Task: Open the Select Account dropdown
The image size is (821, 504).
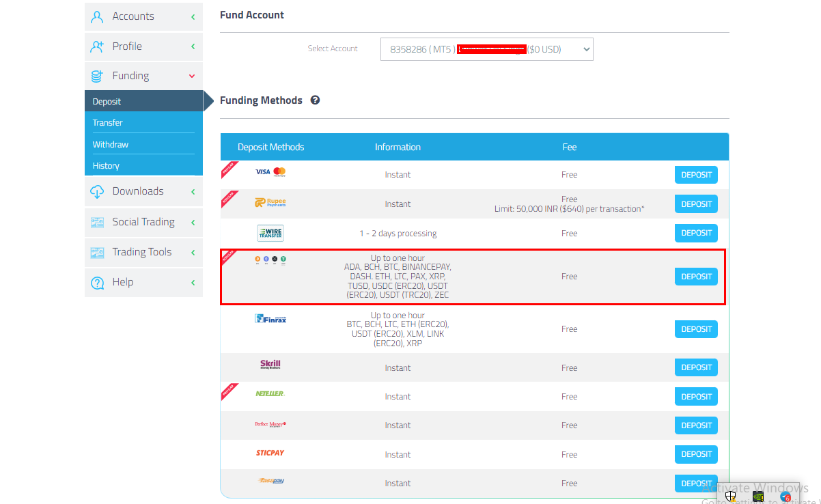Action: [x=486, y=49]
